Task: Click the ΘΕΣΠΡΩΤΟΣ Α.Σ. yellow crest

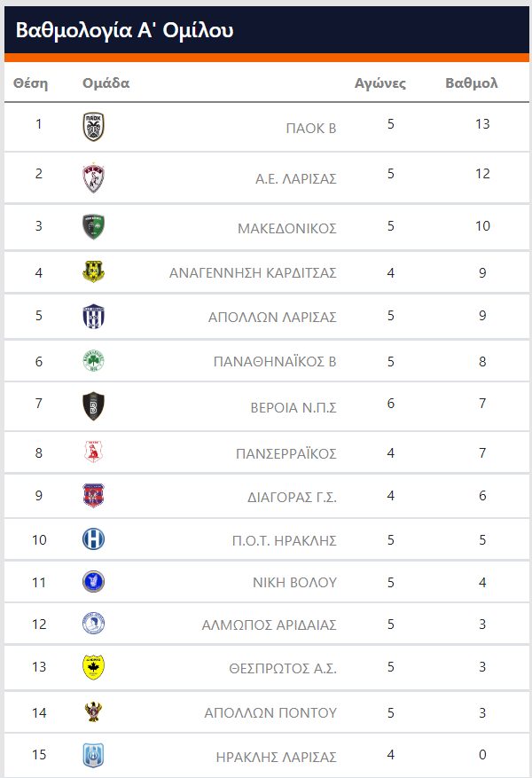Action: (93, 667)
